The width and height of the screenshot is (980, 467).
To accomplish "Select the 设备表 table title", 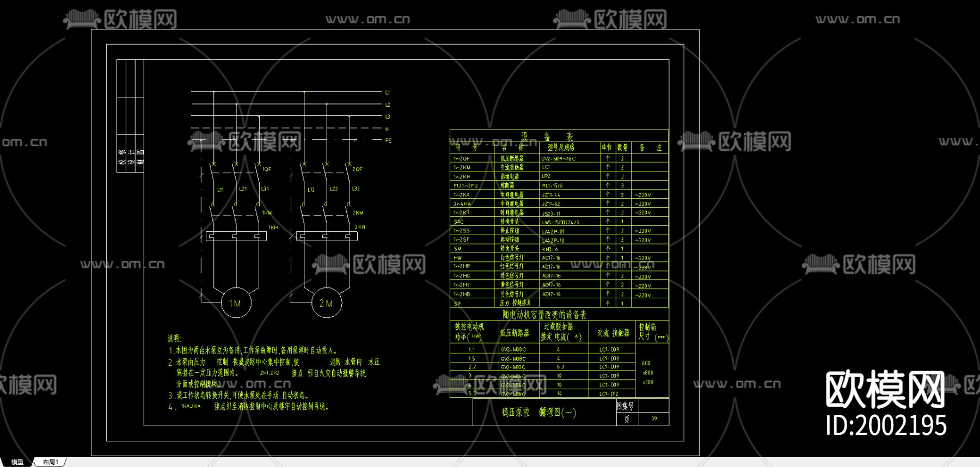I will coord(547,136).
